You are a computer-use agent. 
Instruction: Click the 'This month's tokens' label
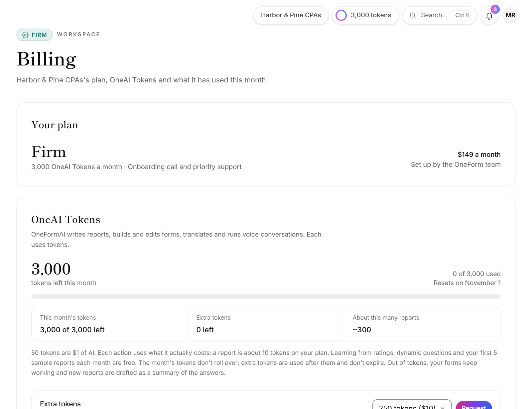(x=68, y=318)
